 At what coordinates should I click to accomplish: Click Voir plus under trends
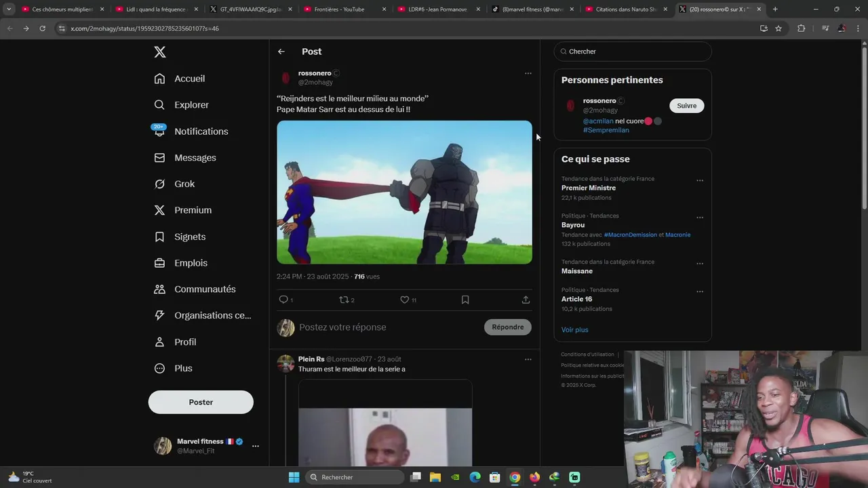pos(575,330)
